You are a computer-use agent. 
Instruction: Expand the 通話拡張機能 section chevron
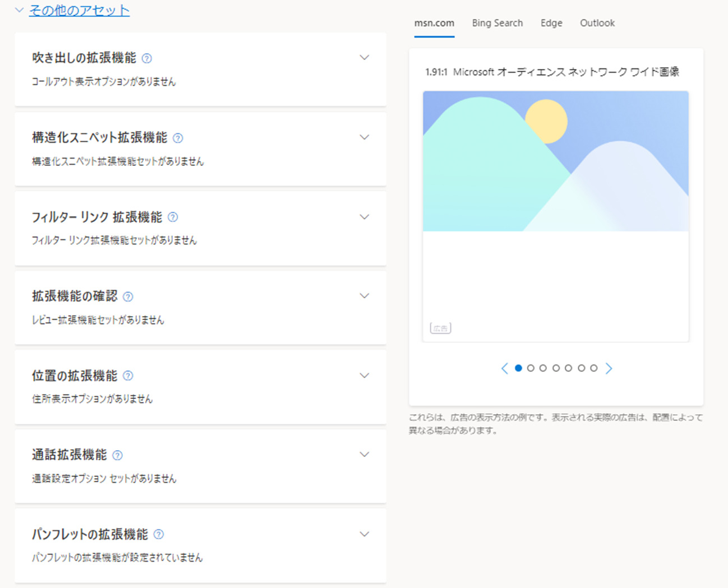pyautogui.click(x=364, y=455)
